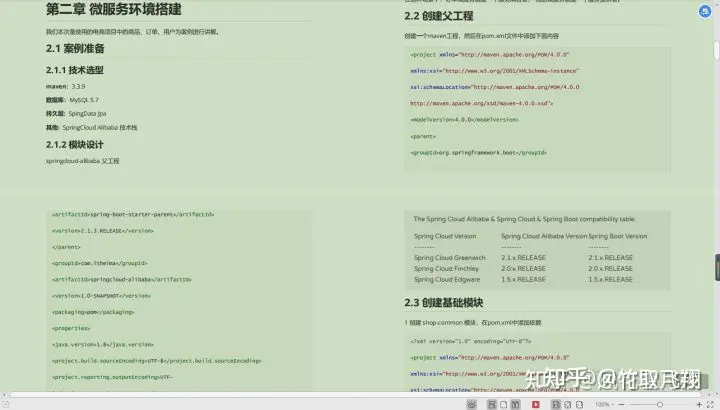The height and width of the screenshot is (410, 720).
Task: Select the middle page-fit icon in status bar
Action: pyautogui.click(x=568, y=404)
